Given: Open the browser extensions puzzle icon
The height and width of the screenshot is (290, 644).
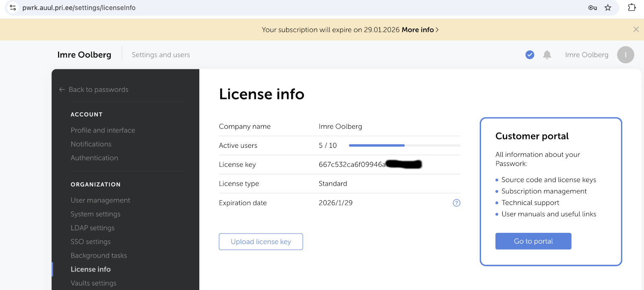Looking at the screenshot, I should pos(632,8).
